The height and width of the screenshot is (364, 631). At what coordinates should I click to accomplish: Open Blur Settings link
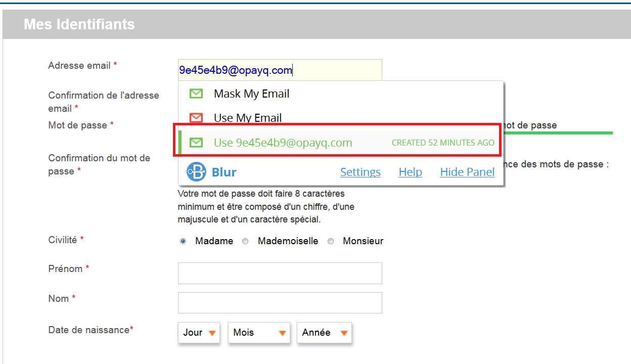coord(360,172)
